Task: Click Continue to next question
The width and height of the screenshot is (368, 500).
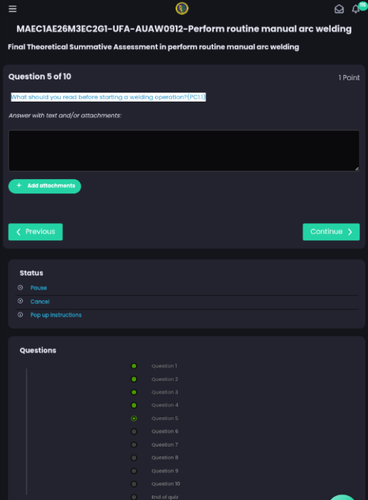Action: [x=331, y=232]
